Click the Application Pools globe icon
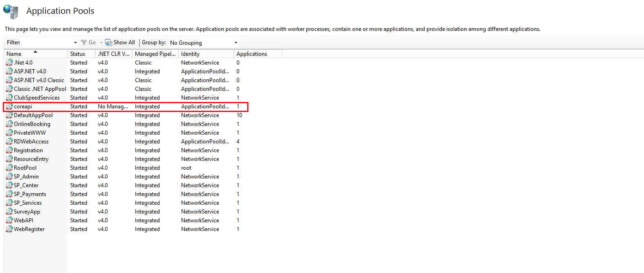This screenshot has width=644, height=273. click(11, 11)
